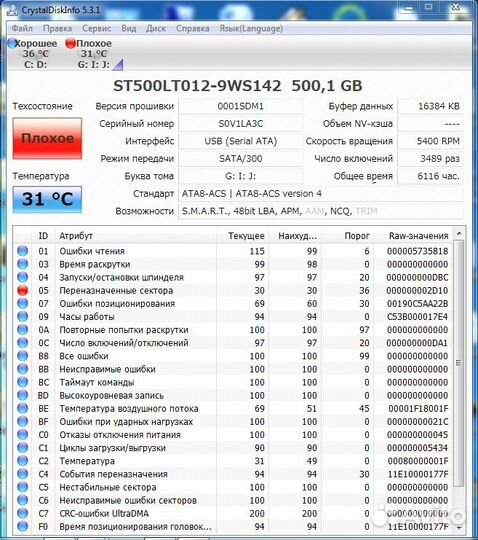Screen dimensions: 478x540
Task: Click the status icon for Запуски/остановки шпинделя
Action: click(23, 277)
